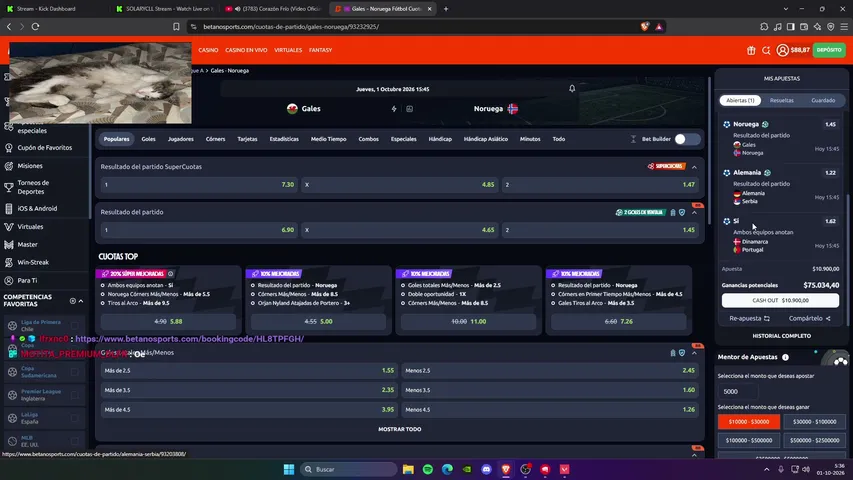Check the Liga de Primera Chile checkbox

click(75, 325)
